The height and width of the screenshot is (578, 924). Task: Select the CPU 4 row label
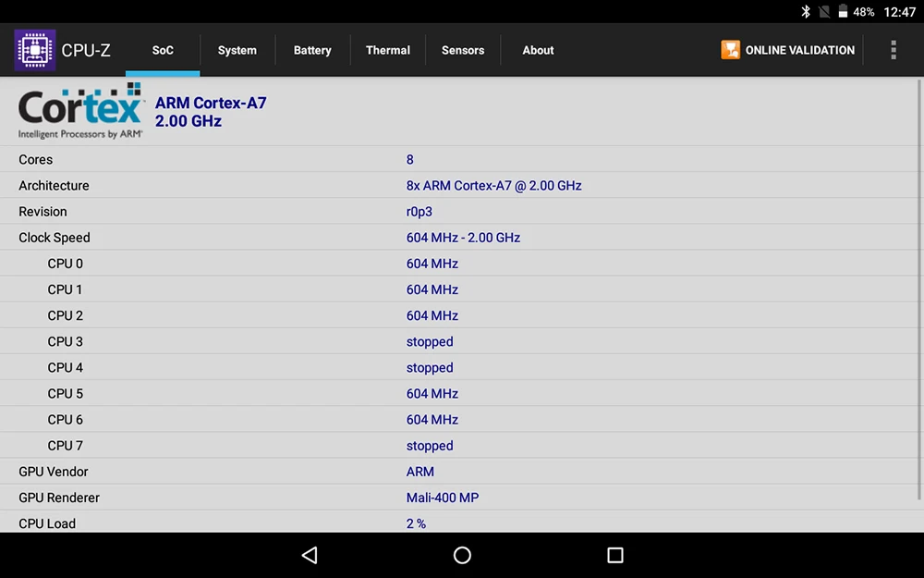(x=65, y=367)
